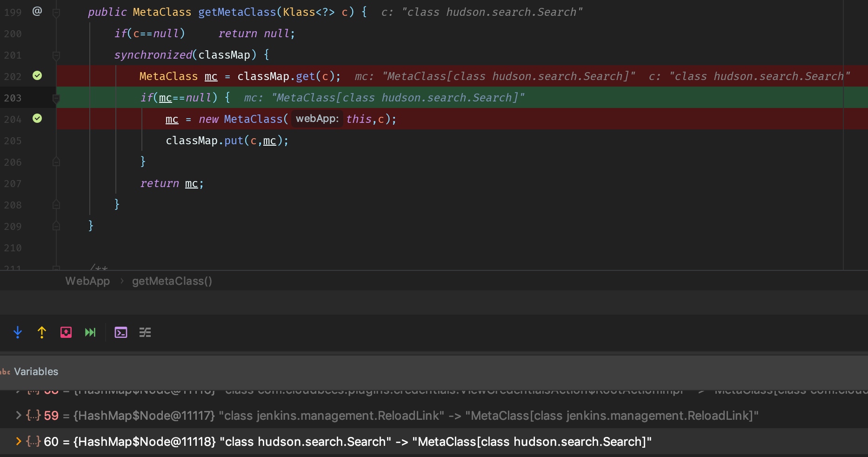This screenshot has width=868, height=457.
Task: Toggle the breakpoint on line 202
Action: tap(37, 75)
